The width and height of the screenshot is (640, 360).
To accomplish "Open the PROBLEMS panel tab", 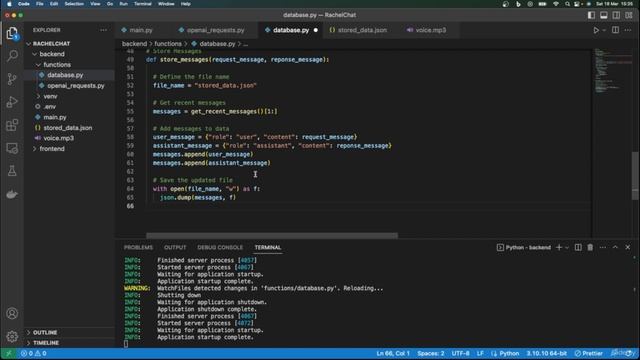I will 138,247.
